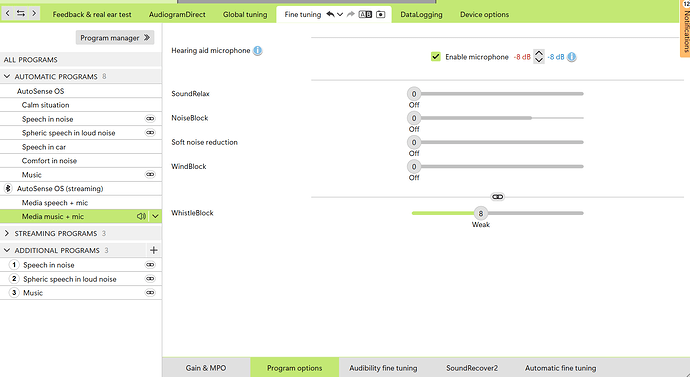
Task: Increase microphone attenuation with up arrow
Action: 539,53
